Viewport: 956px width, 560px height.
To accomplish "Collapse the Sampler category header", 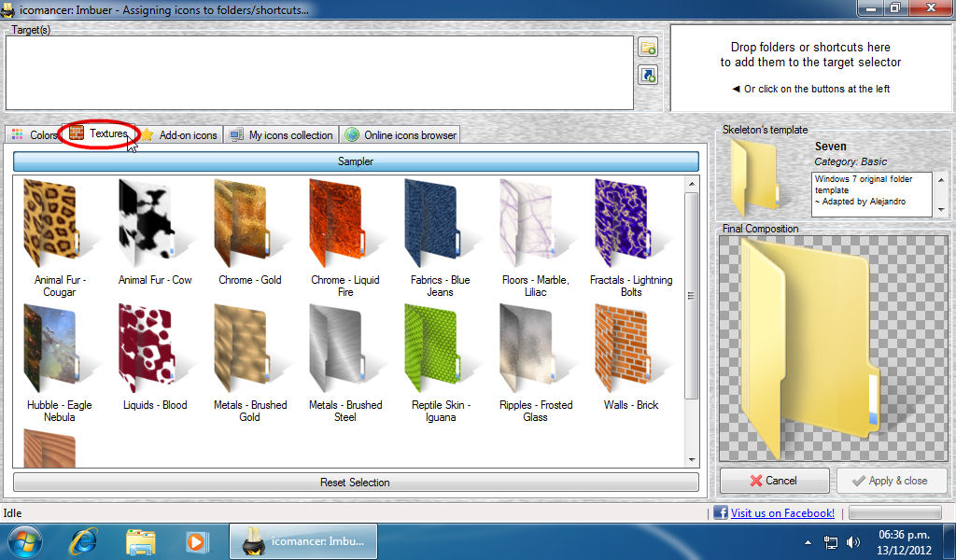I will 356,161.
